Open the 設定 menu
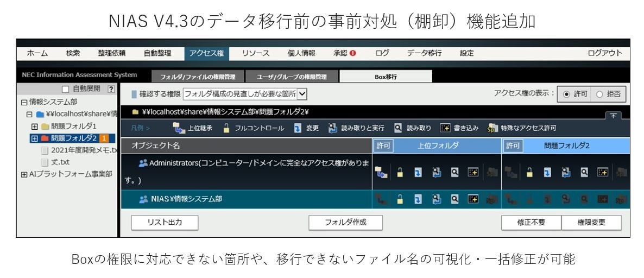Image resolution: width=644 pixels, height=278 pixels. (x=467, y=53)
